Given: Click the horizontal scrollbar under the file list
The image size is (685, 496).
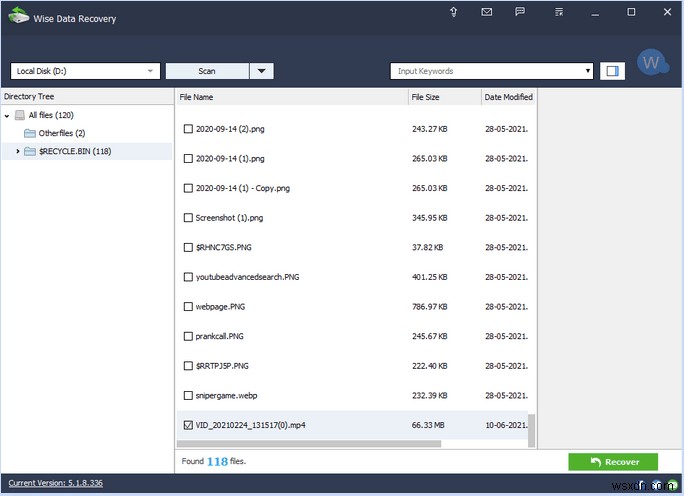Looking at the screenshot, I should click(x=309, y=444).
